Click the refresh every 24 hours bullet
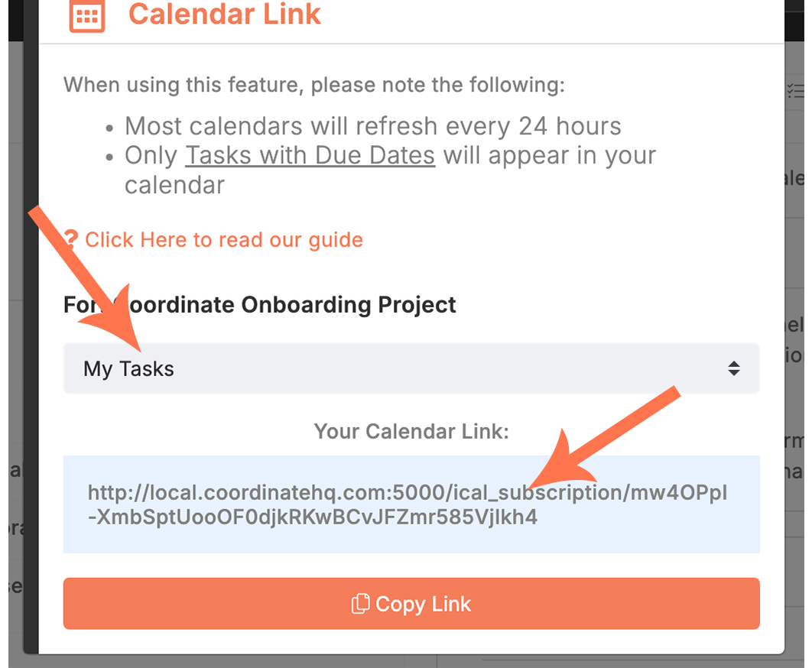812x668 pixels. (373, 126)
